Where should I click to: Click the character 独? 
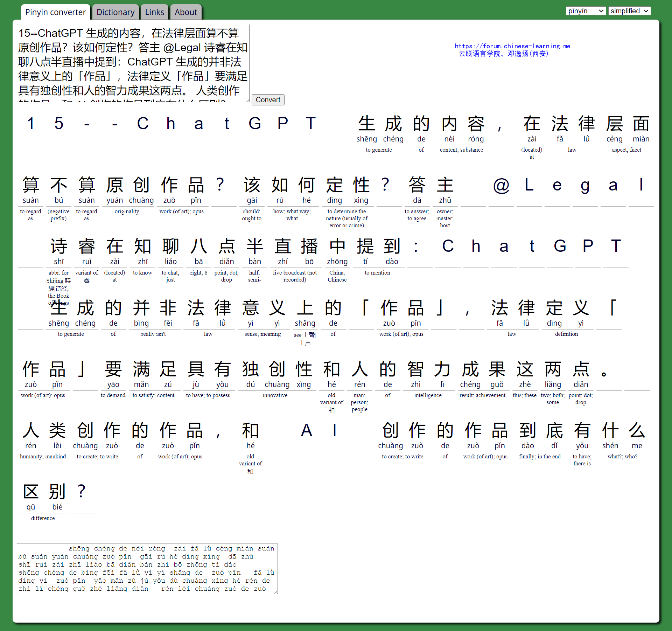[251, 369]
